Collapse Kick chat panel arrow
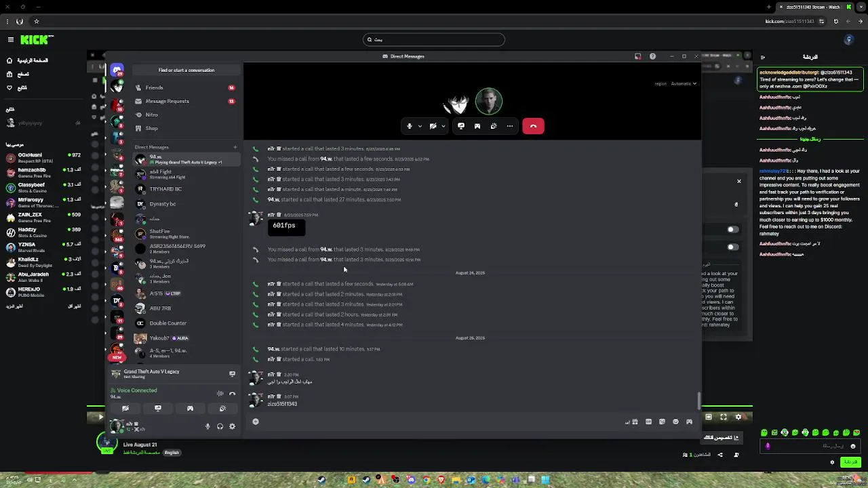868x488 pixels. pos(763,57)
